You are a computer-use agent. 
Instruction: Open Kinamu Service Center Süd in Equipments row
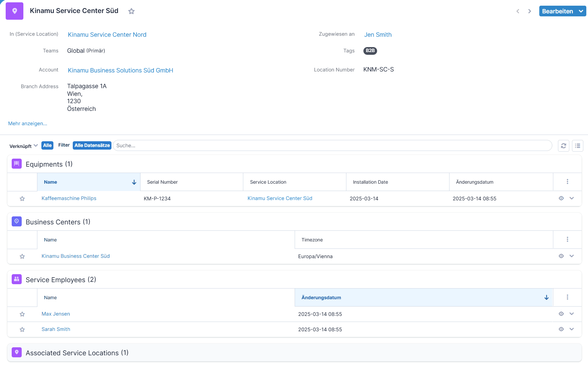click(x=280, y=198)
